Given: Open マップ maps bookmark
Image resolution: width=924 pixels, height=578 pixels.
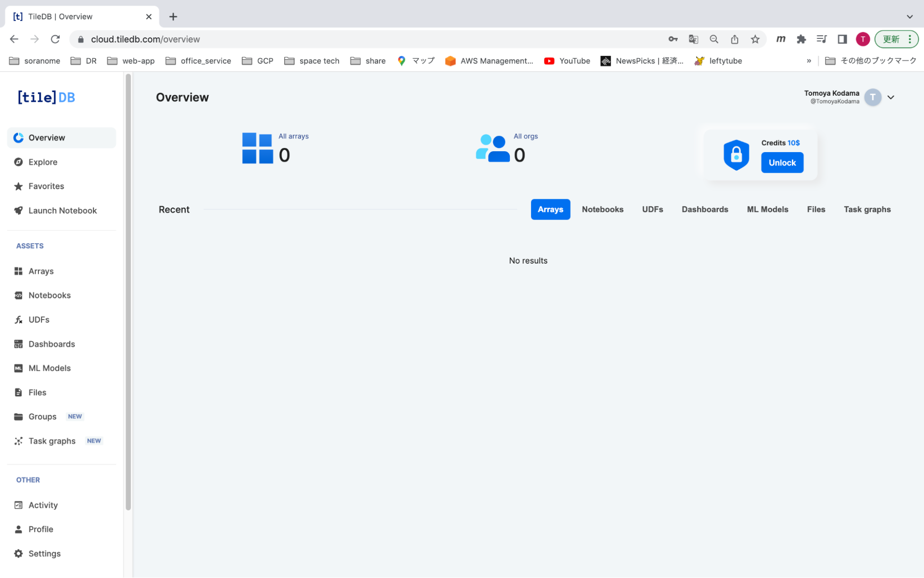Looking at the screenshot, I should pos(416,61).
